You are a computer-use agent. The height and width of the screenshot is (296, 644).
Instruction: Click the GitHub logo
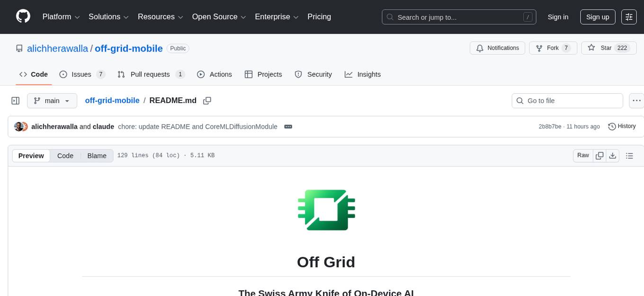coord(23,17)
